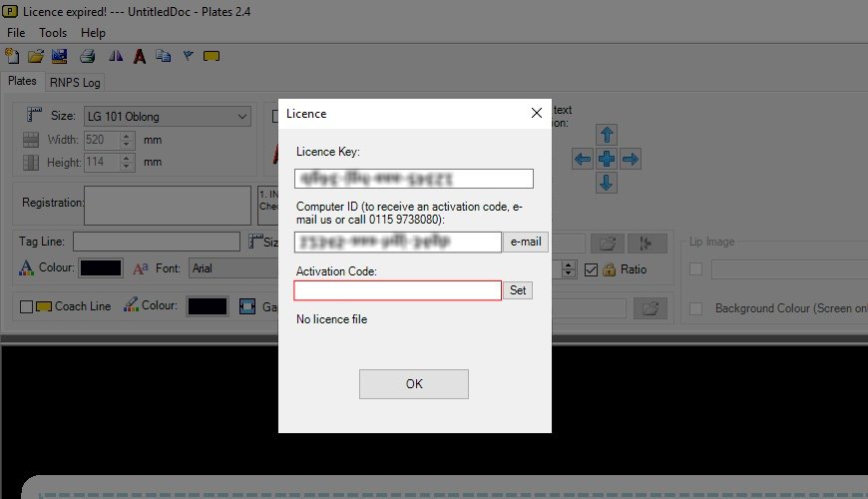The height and width of the screenshot is (499, 868).
Task: Move text left with blue left arrow
Action: (x=583, y=159)
